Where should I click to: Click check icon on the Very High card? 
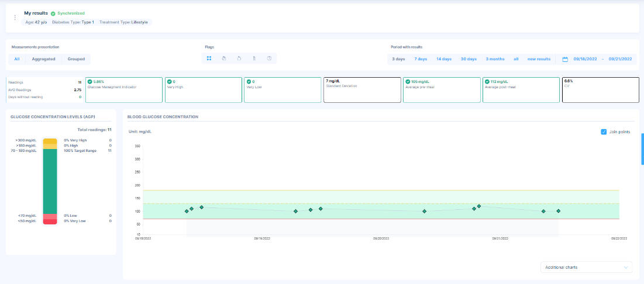tap(170, 82)
